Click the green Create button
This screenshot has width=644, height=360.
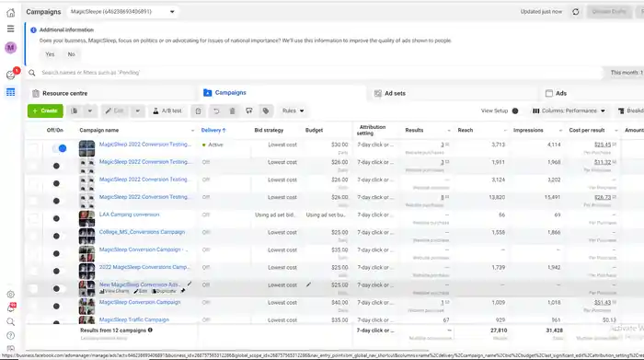(45, 111)
